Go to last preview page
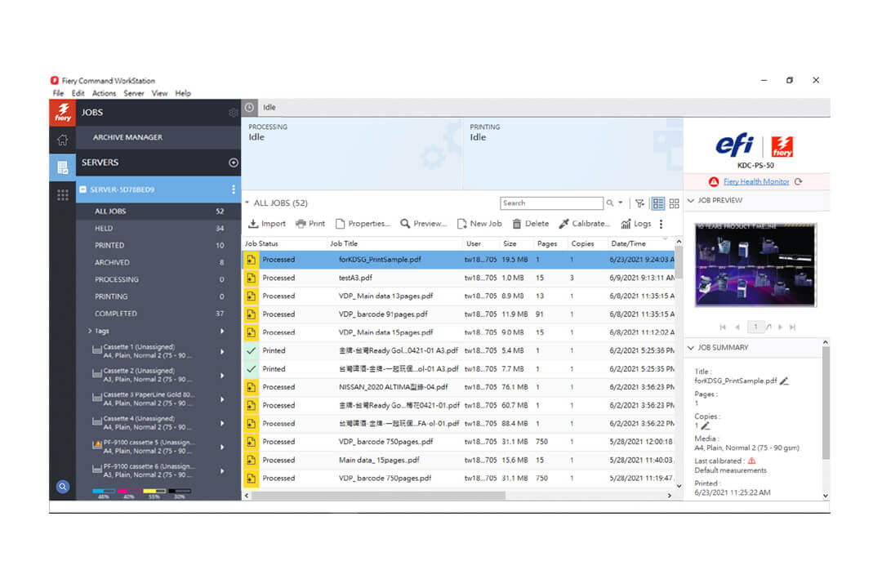This screenshot has height=588, width=882. pyautogui.click(x=792, y=327)
